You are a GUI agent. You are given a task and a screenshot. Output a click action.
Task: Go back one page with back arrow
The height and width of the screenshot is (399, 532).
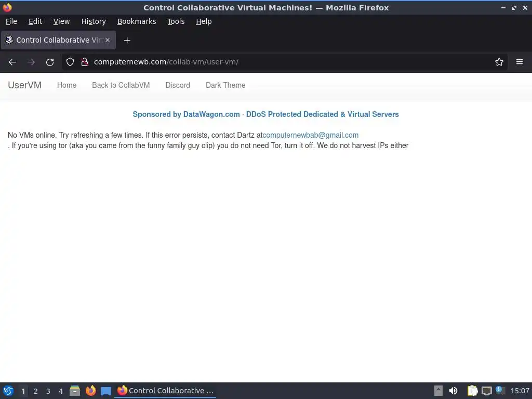[12, 62]
